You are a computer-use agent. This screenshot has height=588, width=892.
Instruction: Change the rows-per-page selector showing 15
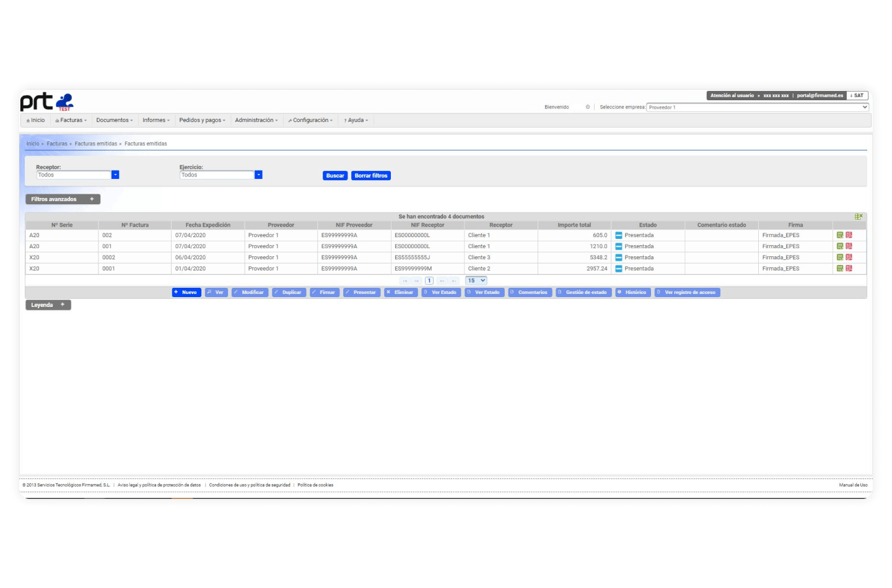(476, 280)
